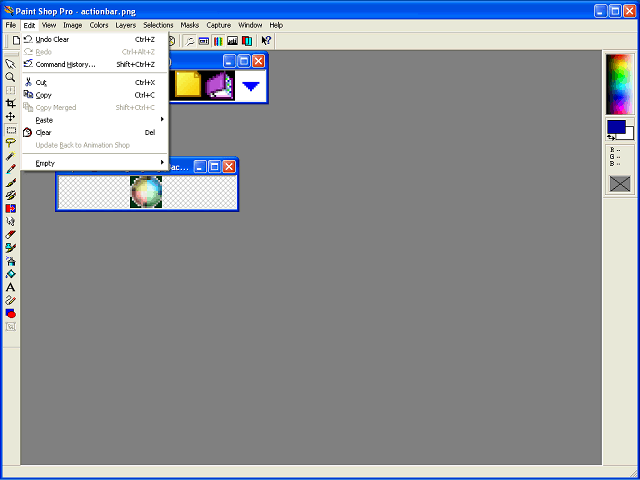The image size is (640, 480).
Task: Toggle the Overview window toolbar button
Action: (204, 41)
